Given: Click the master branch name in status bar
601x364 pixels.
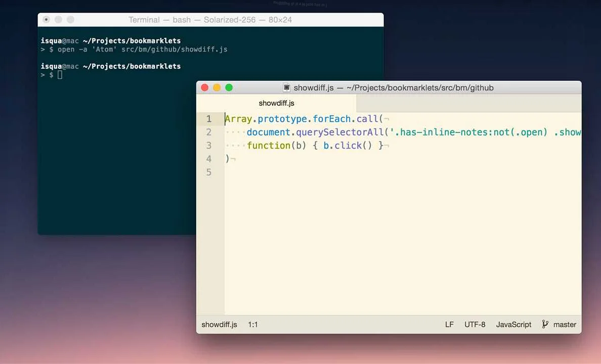Looking at the screenshot, I should [565, 325].
